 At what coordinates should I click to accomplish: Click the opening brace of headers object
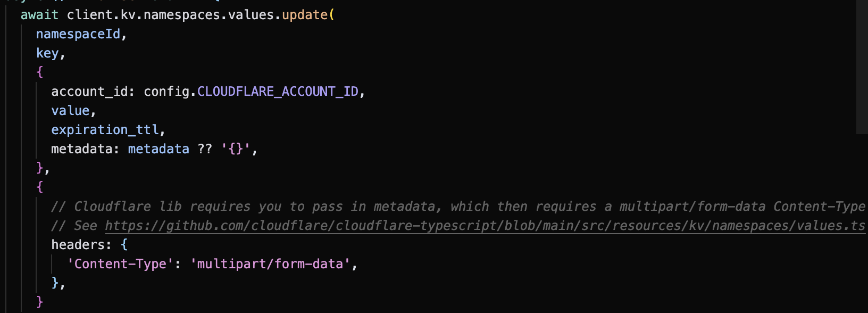point(124,245)
